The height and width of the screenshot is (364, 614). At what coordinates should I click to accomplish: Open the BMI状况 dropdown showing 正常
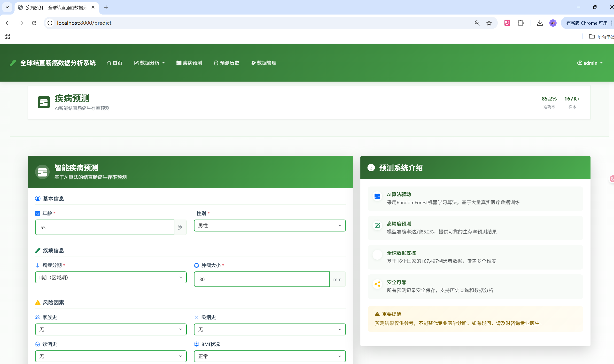click(x=269, y=356)
